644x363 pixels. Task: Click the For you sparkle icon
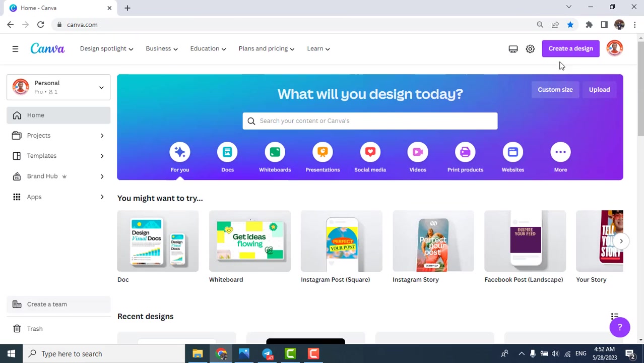tap(179, 152)
